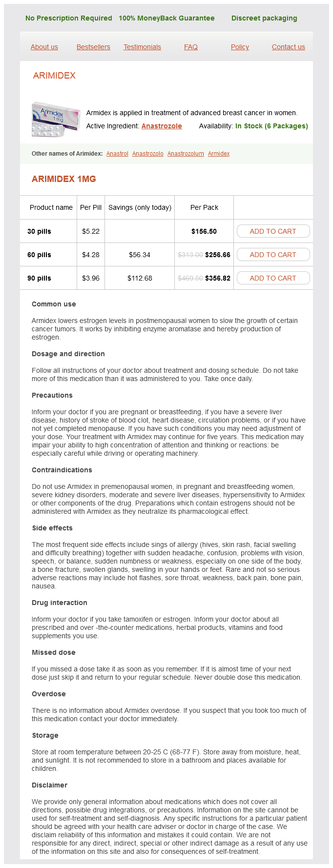Click the Arimidex product box image
The image size is (333, 868).
55,119
